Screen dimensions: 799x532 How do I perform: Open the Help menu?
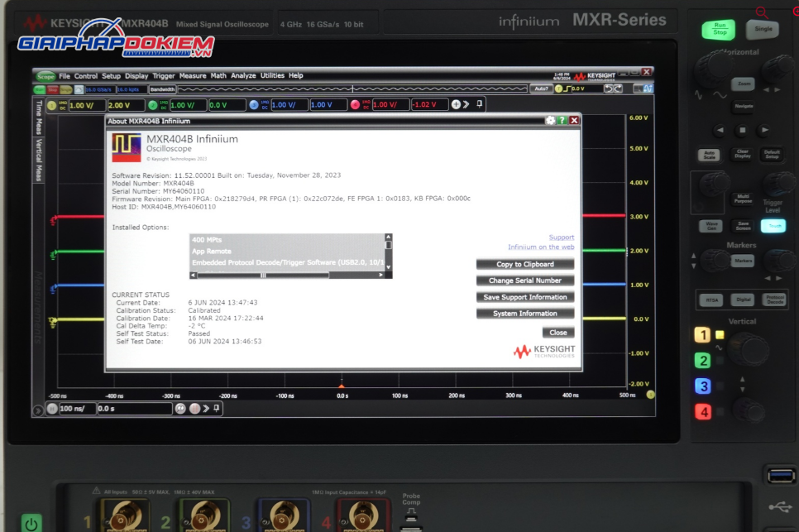tap(295, 75)
